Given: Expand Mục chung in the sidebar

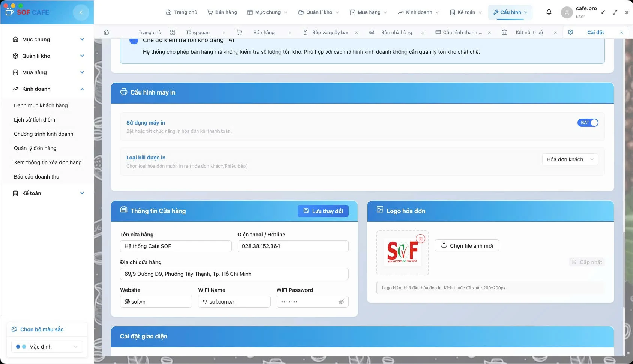Looking at the screenshot, I should point(82,39).
